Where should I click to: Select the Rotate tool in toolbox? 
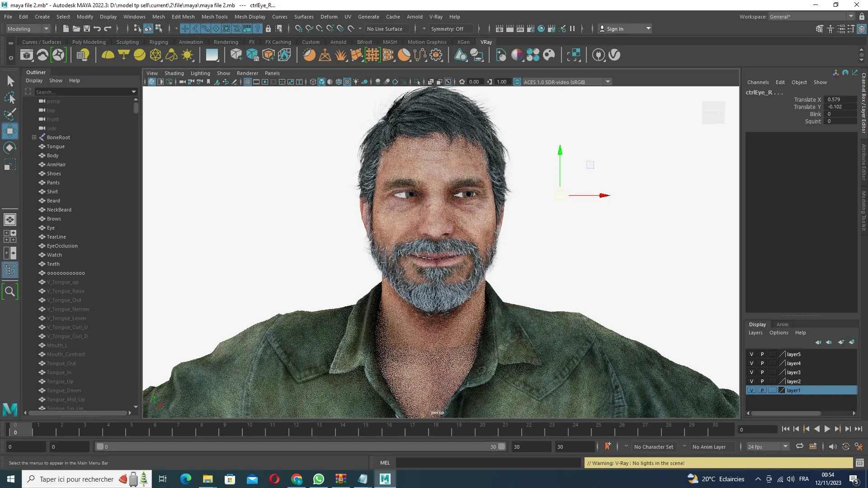[x=10, y=148]
